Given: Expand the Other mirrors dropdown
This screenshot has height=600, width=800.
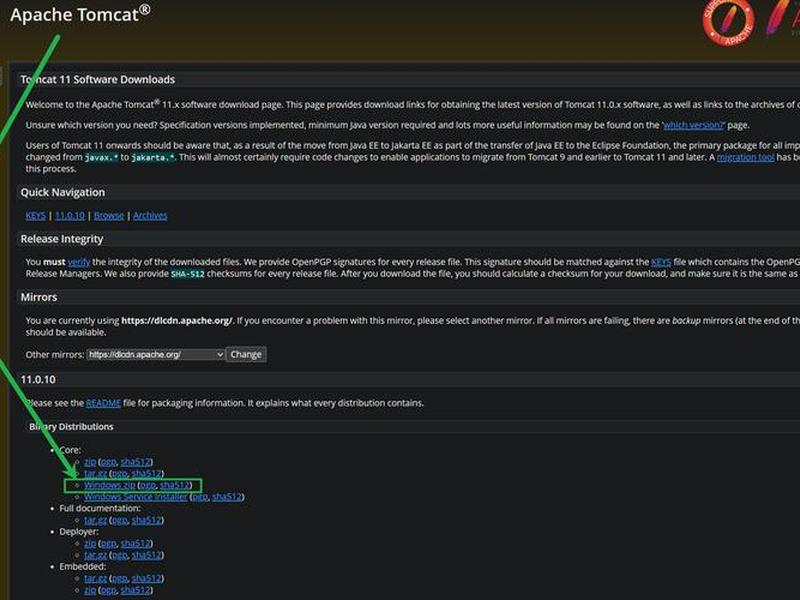Looking at the screenshot, I should click(x=156, y=355).
